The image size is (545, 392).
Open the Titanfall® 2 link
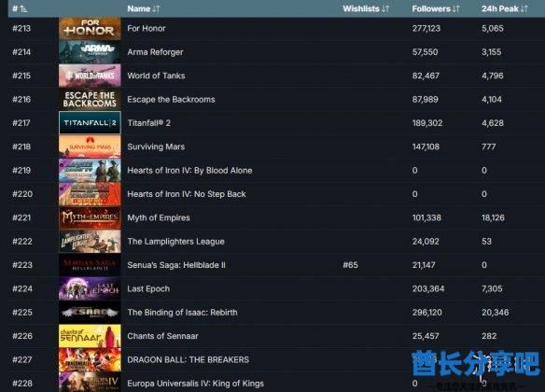click(148, 123)
